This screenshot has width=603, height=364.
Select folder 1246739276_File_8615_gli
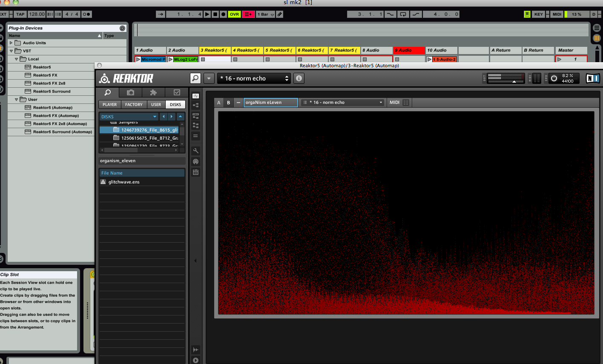coord(139,130)
